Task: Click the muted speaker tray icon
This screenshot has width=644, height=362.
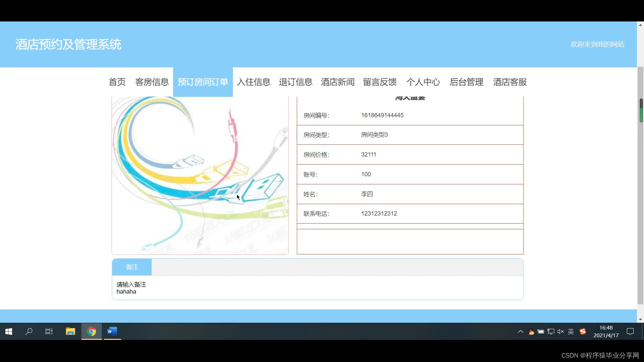Action: pyautogui.click(x=560, y=331)
